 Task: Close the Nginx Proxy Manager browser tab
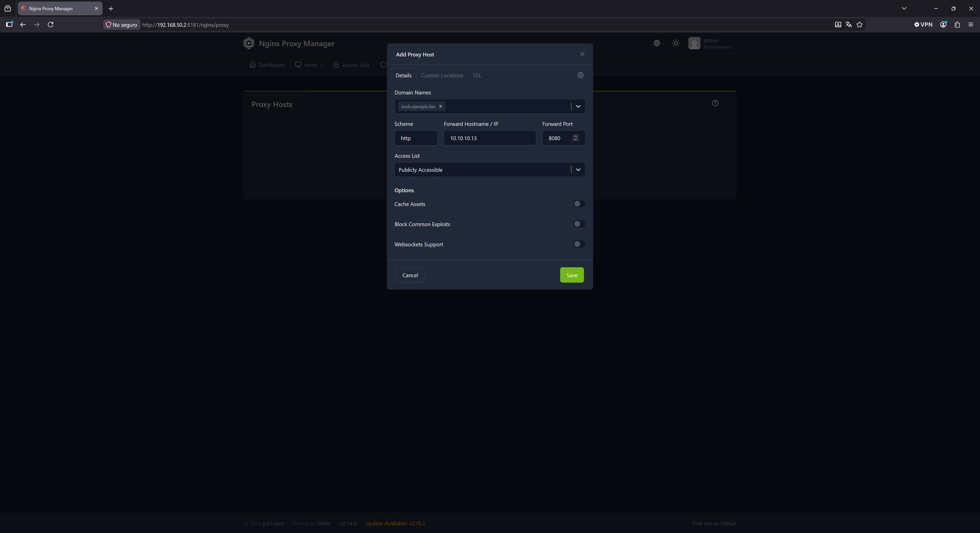96,8
